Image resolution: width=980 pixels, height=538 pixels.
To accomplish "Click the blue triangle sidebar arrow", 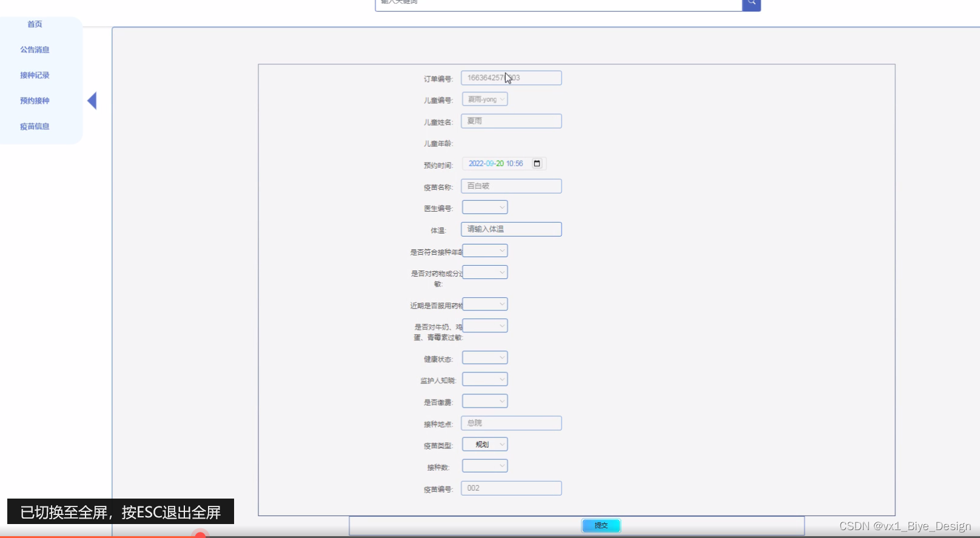I will tap(92, 101).
